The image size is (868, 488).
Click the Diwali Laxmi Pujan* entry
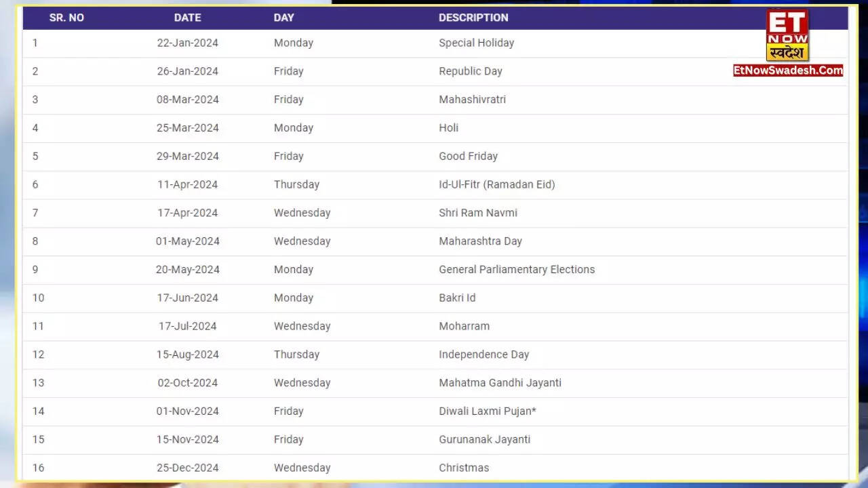coord(487,411)
